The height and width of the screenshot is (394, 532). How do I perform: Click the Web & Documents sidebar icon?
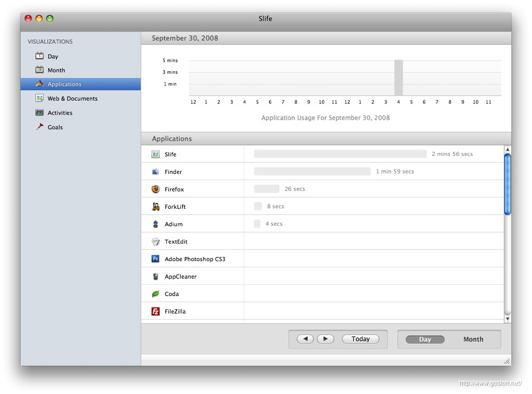pos(39,98)
